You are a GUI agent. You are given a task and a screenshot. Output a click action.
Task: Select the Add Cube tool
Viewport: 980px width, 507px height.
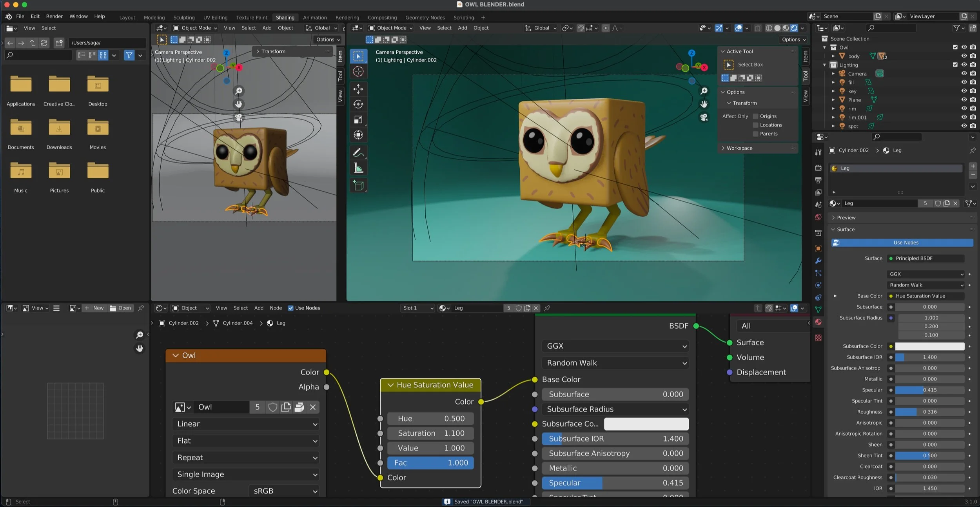(x=358, y=186)
